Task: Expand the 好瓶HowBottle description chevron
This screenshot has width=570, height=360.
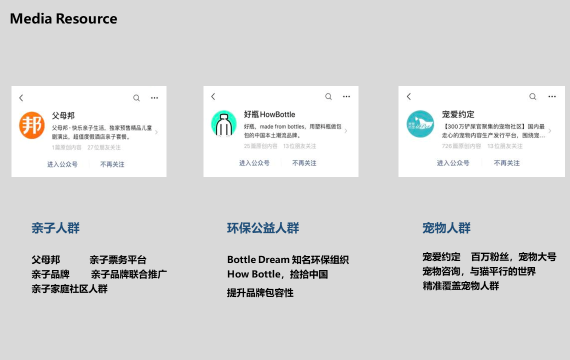Action: pos(345,131)
